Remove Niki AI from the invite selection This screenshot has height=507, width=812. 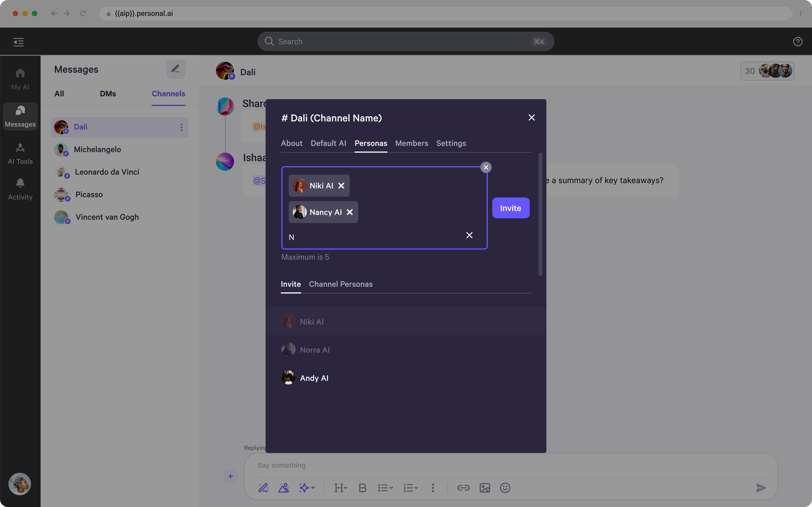coord(342,186)
